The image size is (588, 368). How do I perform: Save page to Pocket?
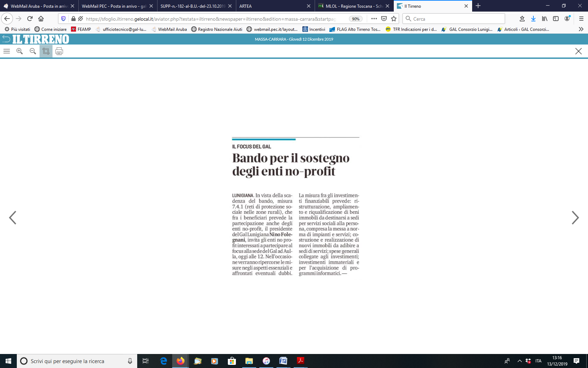point(384,19)
